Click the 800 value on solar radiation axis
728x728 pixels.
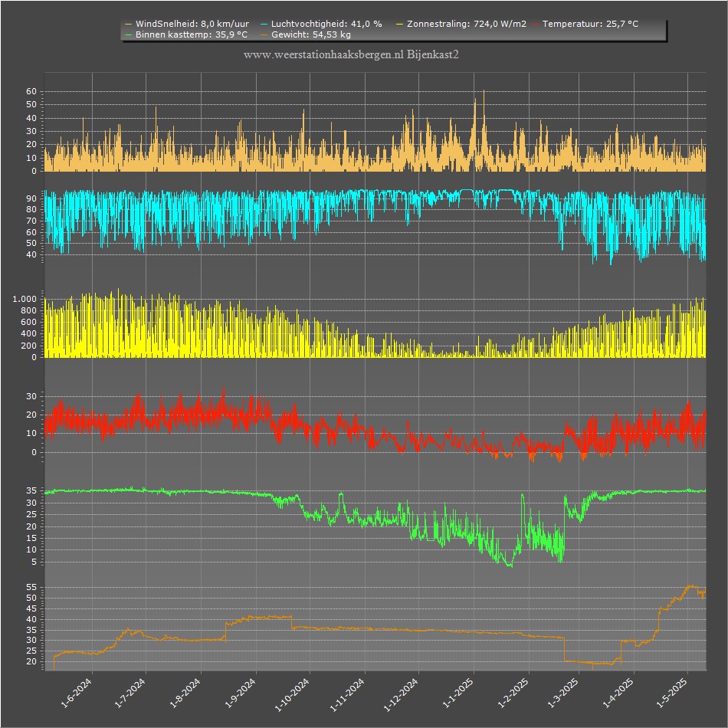pyautogui.click(x=28, y=310)
